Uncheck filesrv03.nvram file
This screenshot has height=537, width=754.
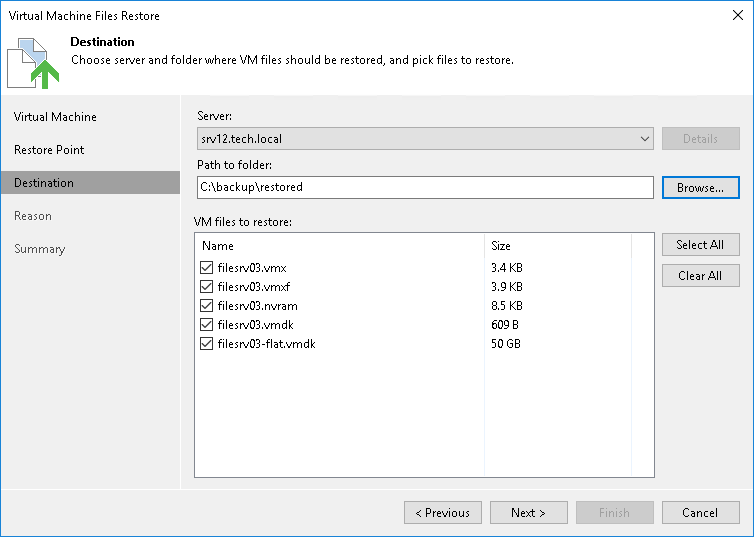(x=206, y=306)
